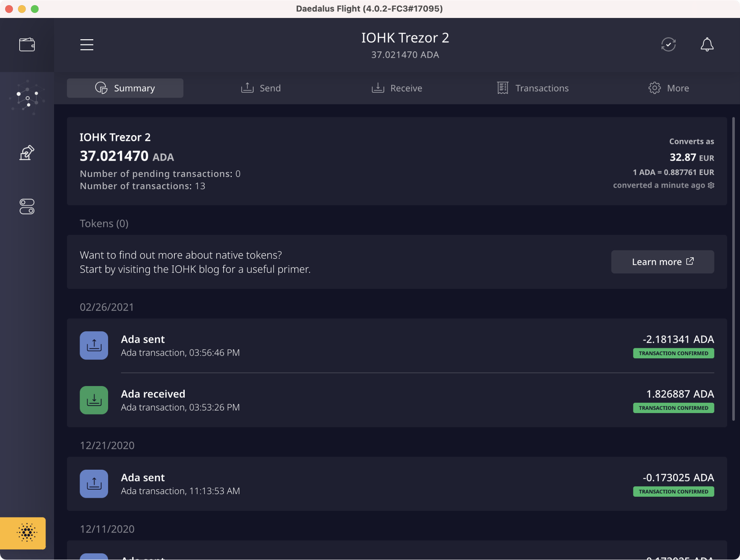740x560 pixels.
Task: Open the Wallets section in sidebar
Action: tap(27, 45)
